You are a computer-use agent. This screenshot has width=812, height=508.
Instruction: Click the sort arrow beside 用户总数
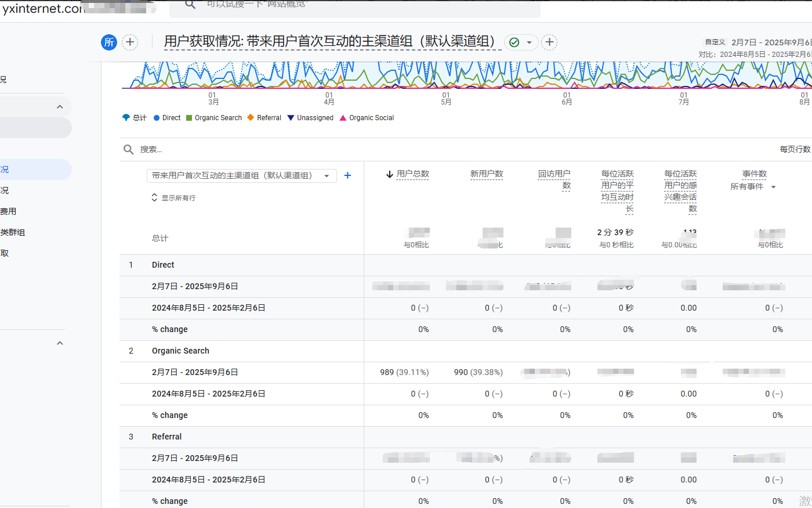[x=389, y=174]
